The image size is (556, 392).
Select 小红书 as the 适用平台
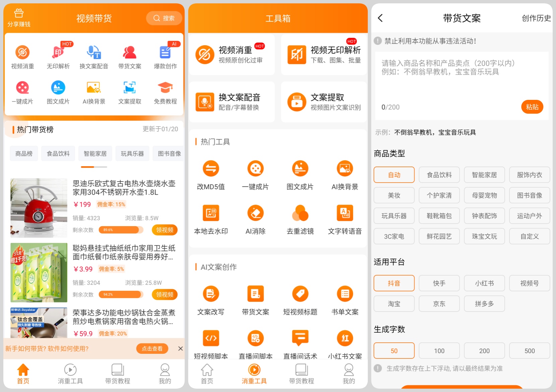pos(484,283)
